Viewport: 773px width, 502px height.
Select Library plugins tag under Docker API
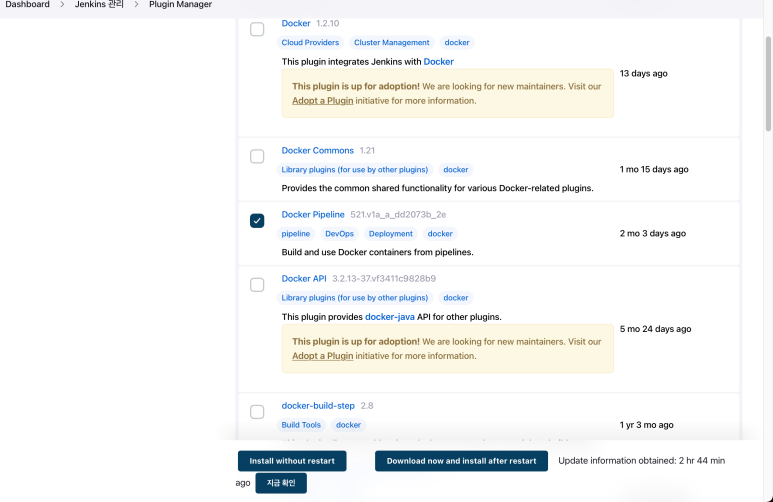click(354, 298)
